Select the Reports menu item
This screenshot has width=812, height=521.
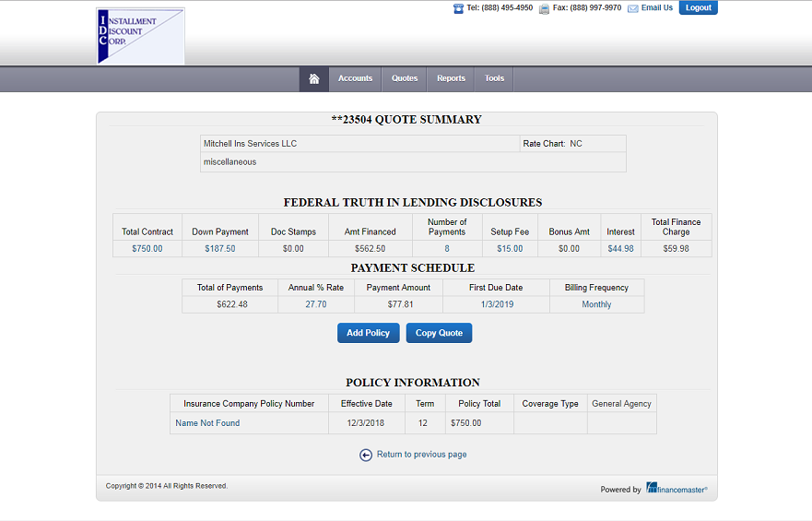coord(451,78)
